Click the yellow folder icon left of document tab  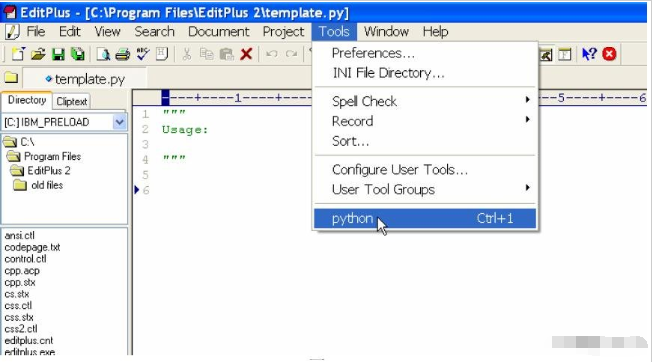11,78
